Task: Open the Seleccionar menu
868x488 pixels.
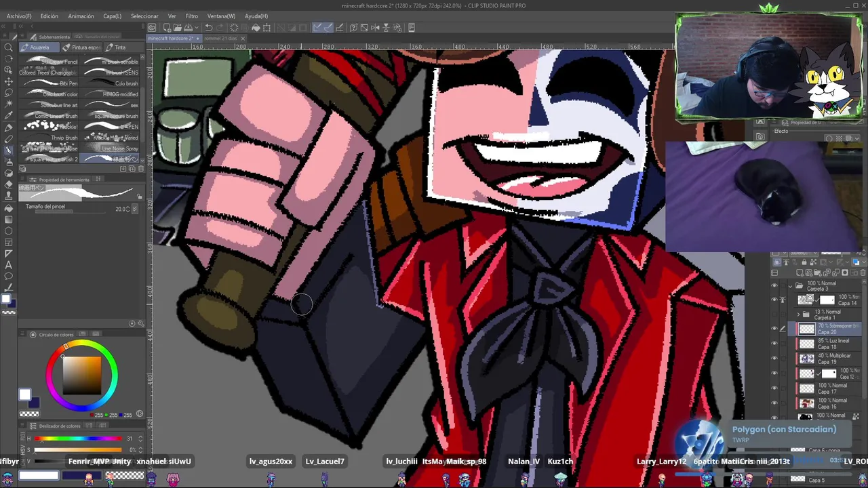Action: [144, 16]
